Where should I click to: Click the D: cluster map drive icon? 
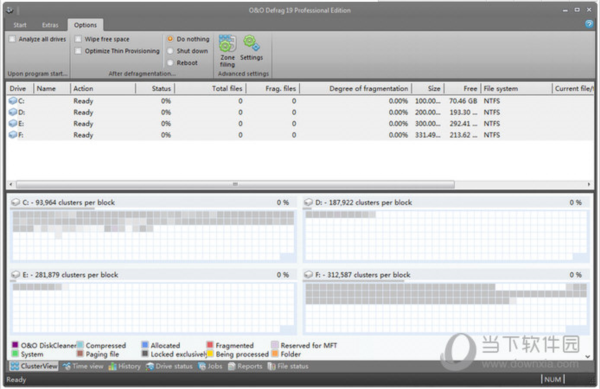(308, 202)
